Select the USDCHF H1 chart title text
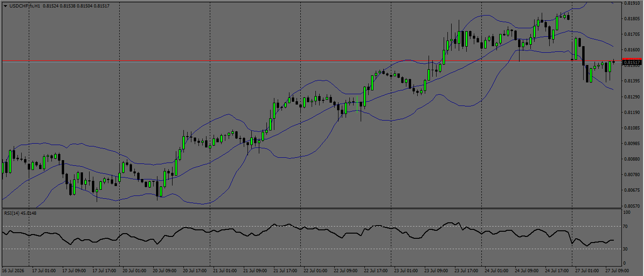 click(25, 6)
